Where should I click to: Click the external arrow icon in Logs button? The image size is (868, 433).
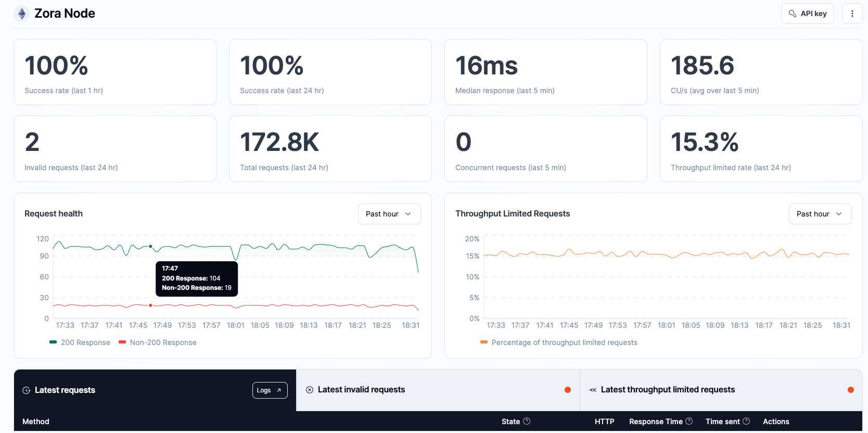(279, 390)
